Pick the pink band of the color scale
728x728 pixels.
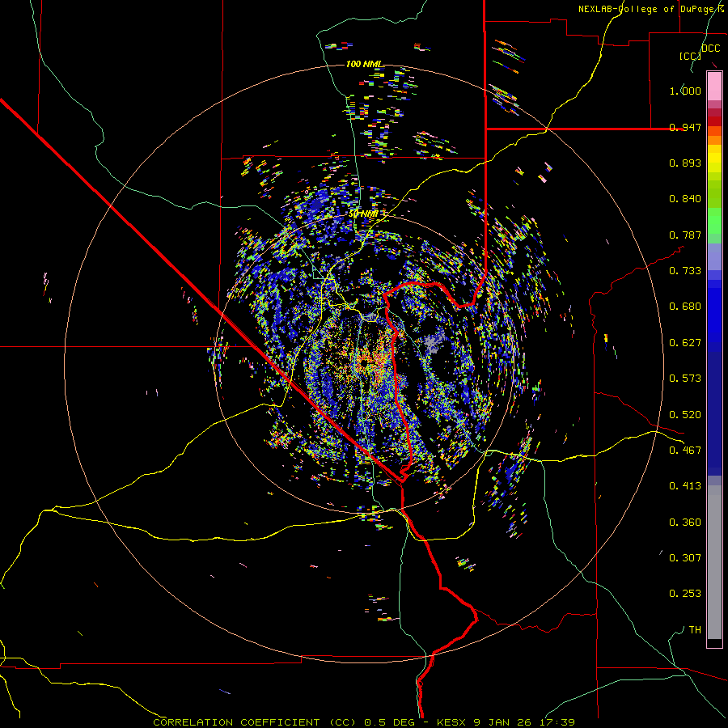click(714, 87)
